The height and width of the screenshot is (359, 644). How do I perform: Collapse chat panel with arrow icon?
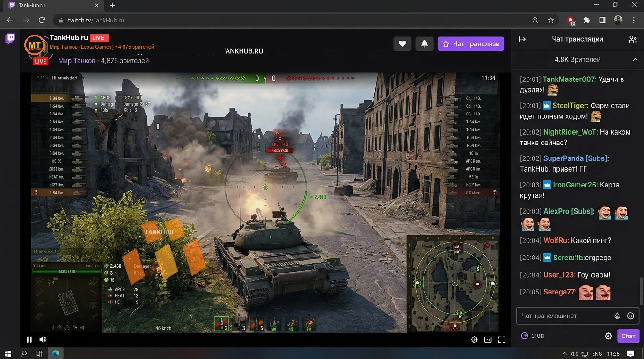click(x=522, y=39)
